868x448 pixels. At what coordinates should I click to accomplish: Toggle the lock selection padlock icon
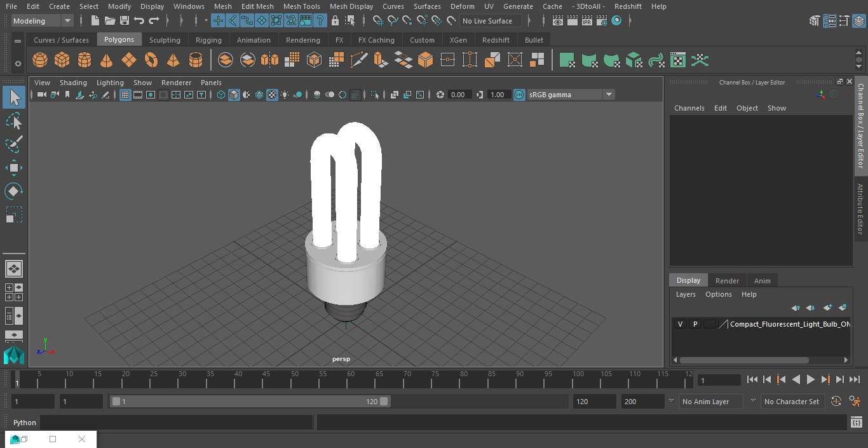click(336, 21)
